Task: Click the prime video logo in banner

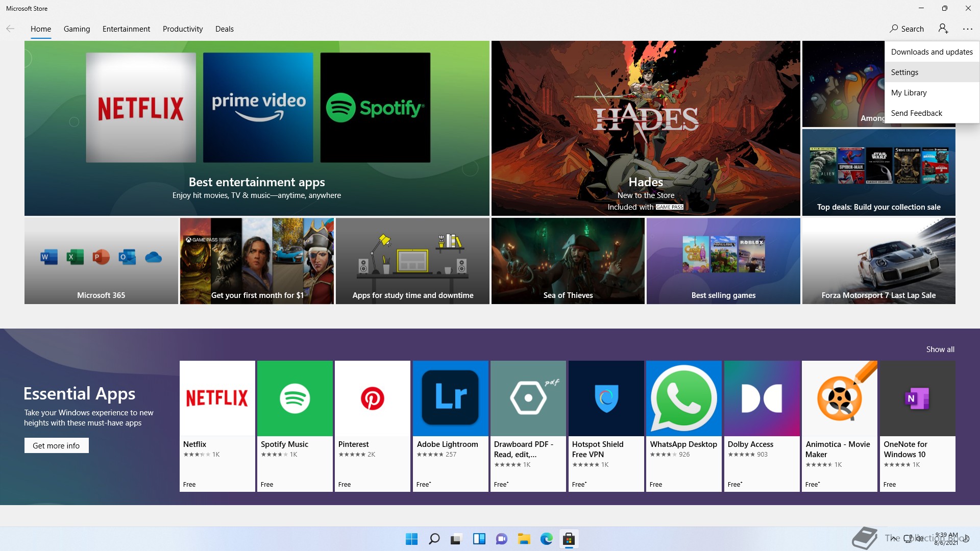Action: point(258,108)
